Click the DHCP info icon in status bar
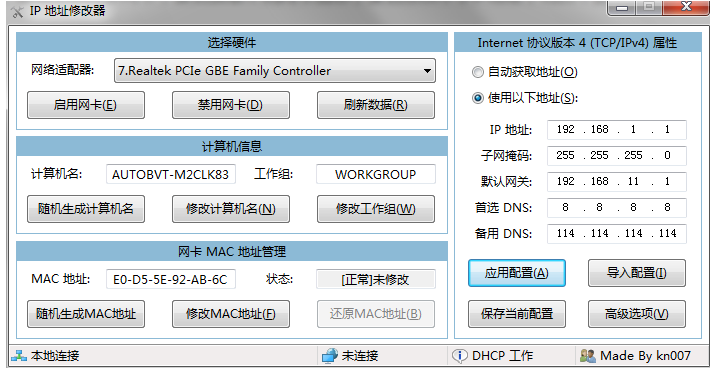Image resolution: width=710 pixels, height=368 pixels. pos(460,356)
